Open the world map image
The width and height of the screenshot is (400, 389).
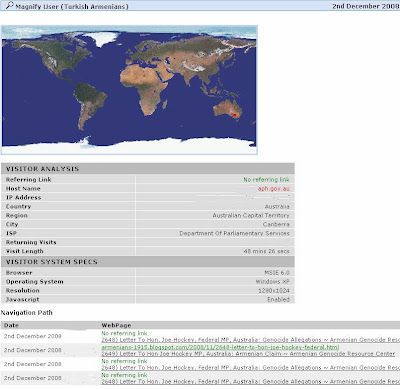(129, 90)
